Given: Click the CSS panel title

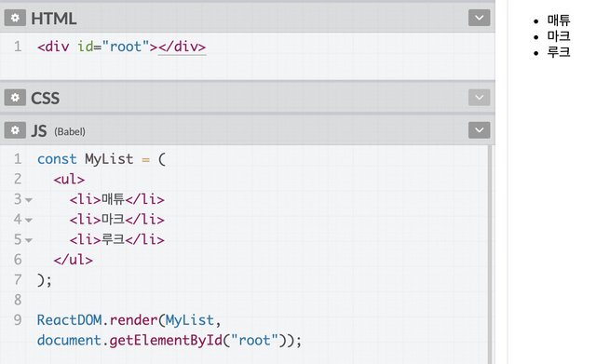Looking at the screenshot, I should tap(45, 98).
